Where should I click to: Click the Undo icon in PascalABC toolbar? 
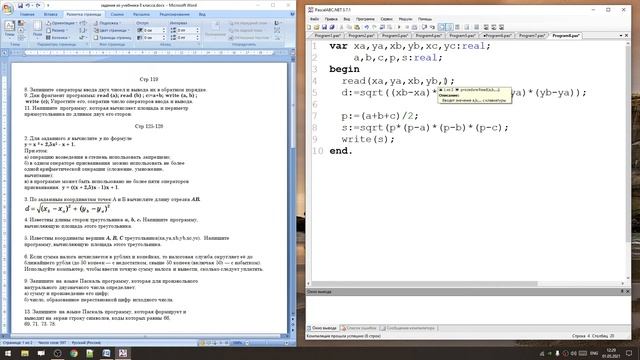coord(367,27)
